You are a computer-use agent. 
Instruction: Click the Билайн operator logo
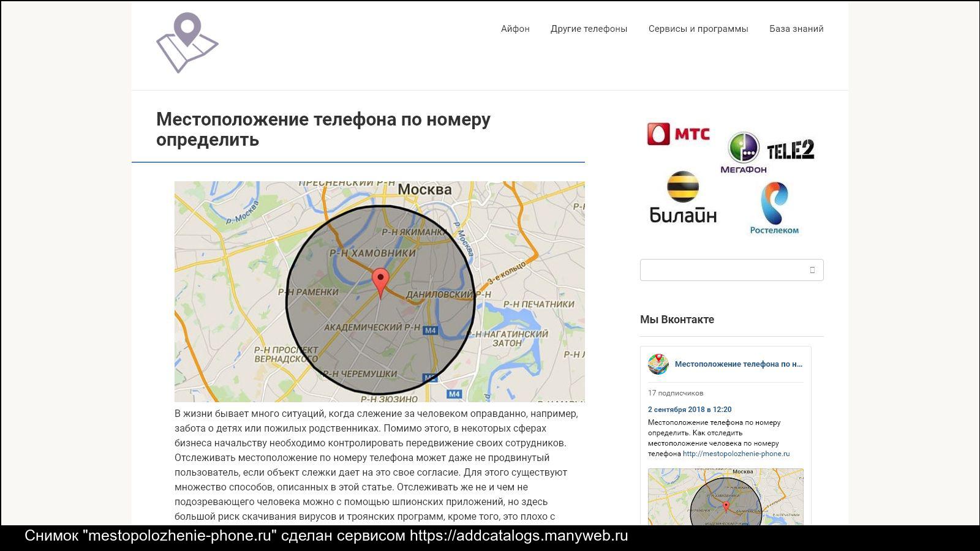click(683, 197)
